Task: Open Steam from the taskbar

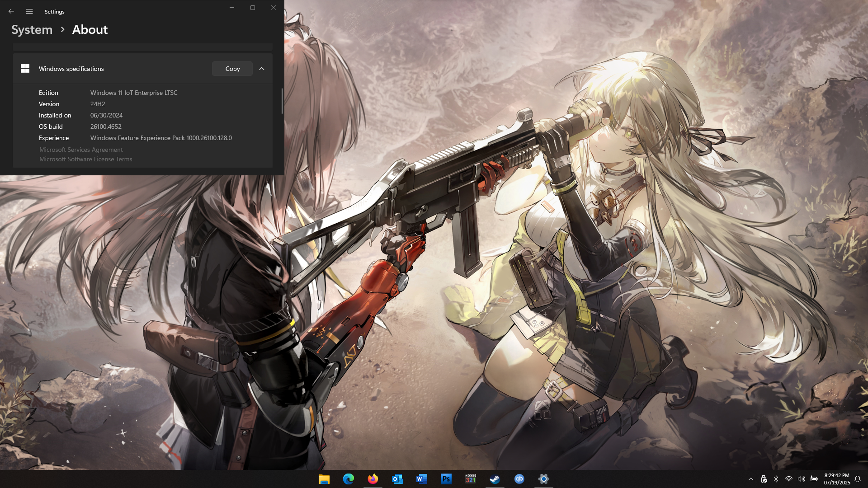Action: click(x=495, y=479)
